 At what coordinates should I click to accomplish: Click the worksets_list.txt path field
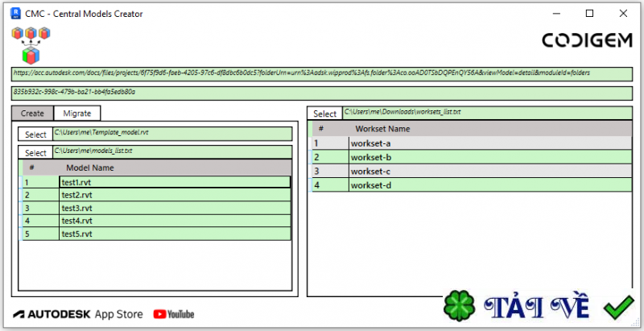pos(487,113)
